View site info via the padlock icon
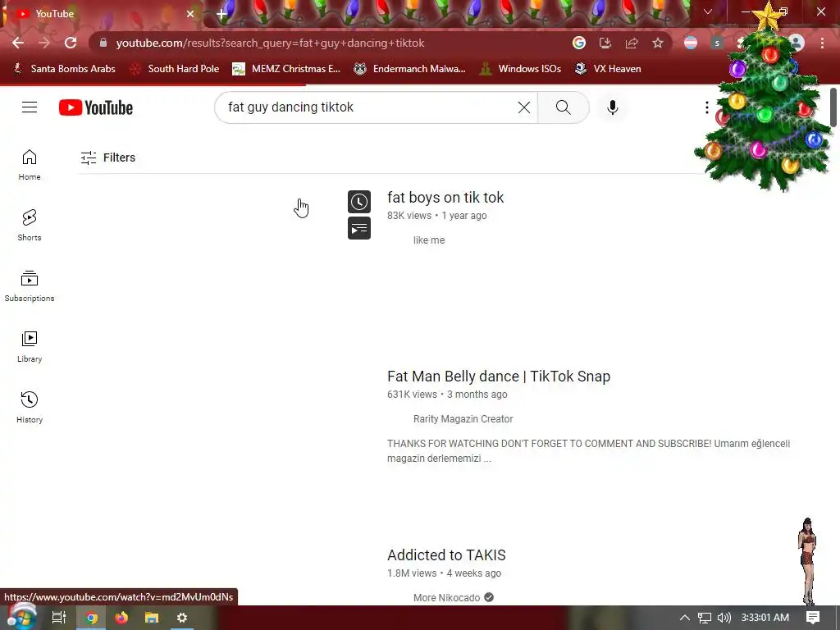 click(x=103, y=43)
